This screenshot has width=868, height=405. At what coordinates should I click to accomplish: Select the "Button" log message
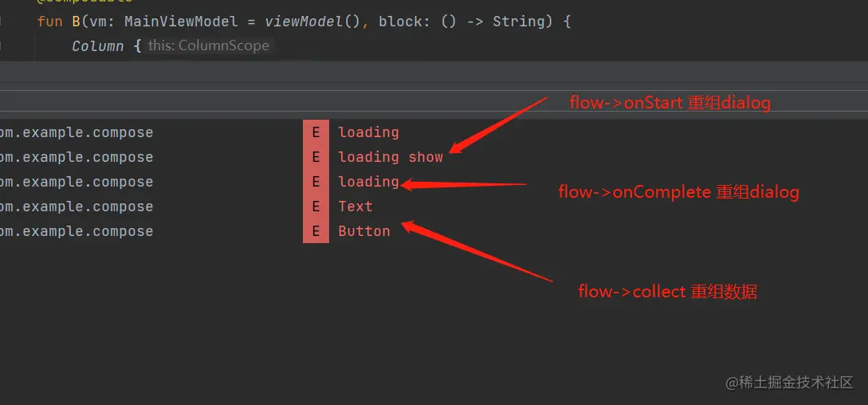click(364, 231)
